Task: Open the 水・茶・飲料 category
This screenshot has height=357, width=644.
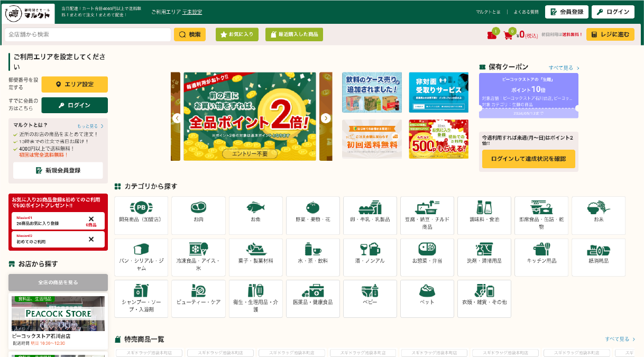Action: tap(312, 257)
